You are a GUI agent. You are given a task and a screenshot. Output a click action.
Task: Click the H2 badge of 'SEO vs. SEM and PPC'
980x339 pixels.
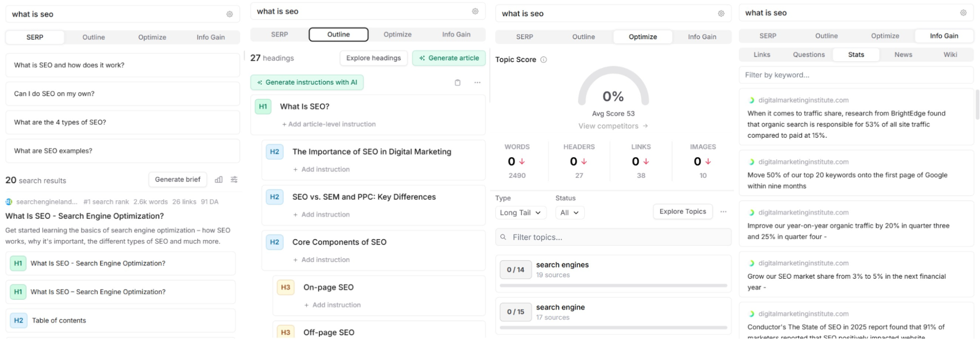(x=275, y=197)
